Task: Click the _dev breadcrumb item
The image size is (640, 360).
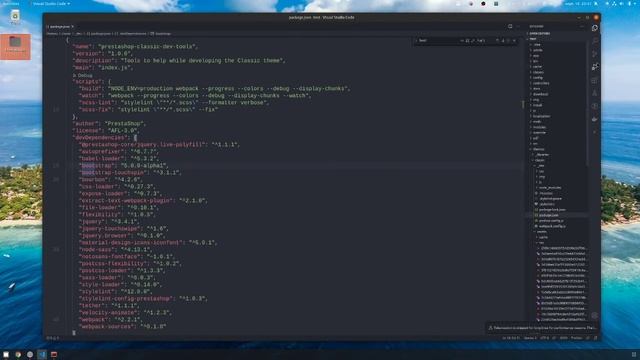Action: (78, 33)
